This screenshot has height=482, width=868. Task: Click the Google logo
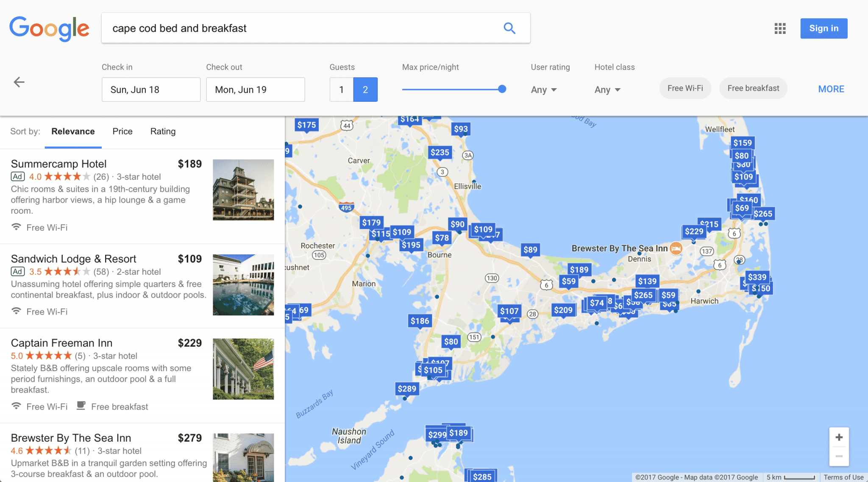pos(50,28)
